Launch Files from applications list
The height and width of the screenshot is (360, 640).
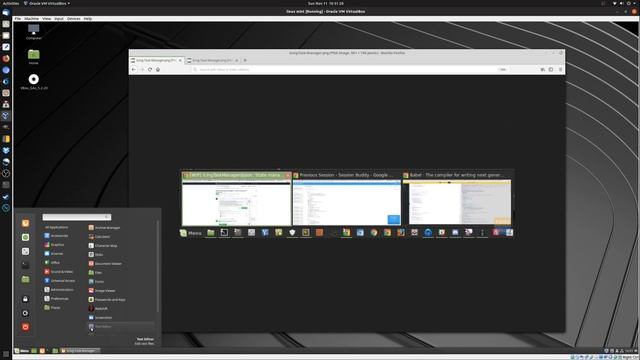(x=96, y=273)
